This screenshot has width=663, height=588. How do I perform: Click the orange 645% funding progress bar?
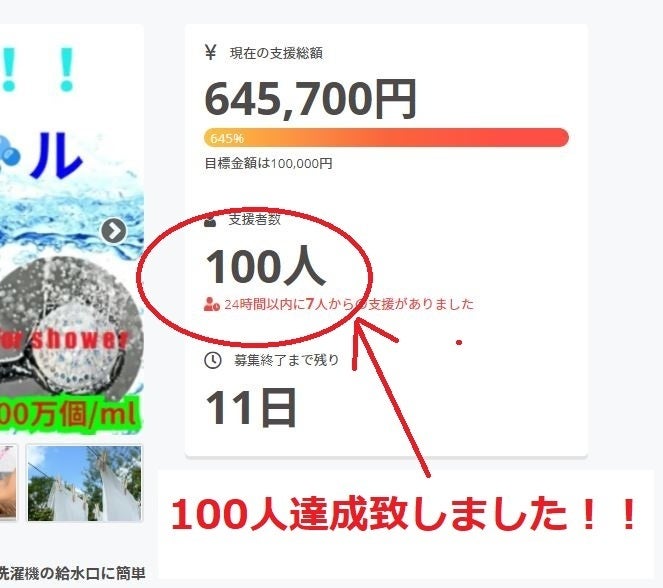tap(386, 138)
